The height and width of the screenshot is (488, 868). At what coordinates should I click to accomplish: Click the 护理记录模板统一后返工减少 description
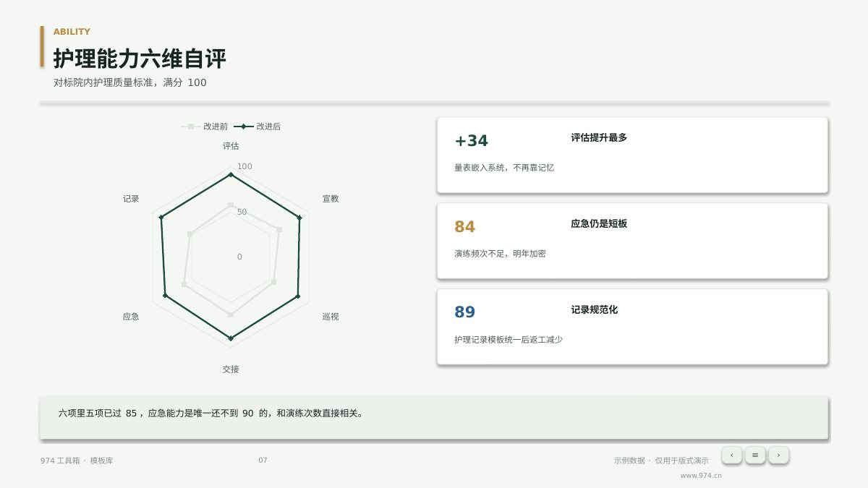(509, 340)
